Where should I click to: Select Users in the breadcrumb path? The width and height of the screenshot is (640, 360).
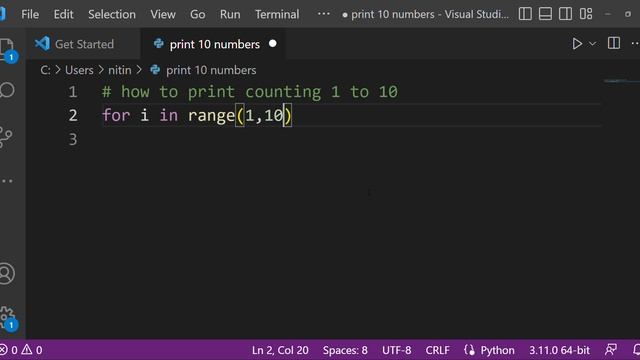(79, 70)
